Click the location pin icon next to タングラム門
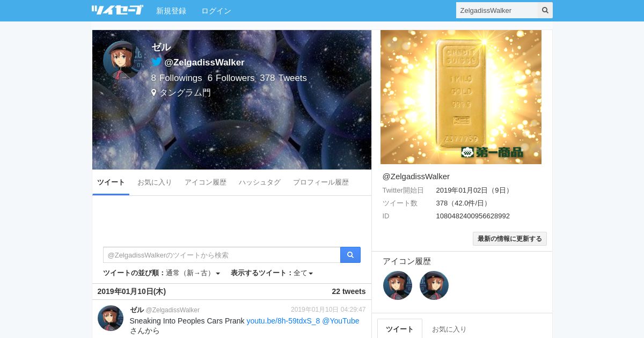The image size is (644, 338). (x=154, y=93)
